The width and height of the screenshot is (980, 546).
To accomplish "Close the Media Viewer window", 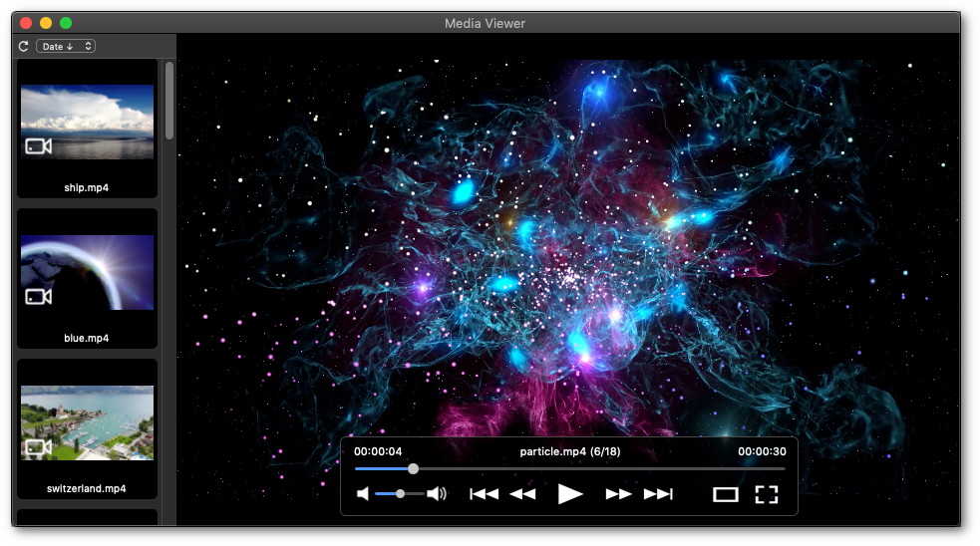I will pyautogui.click(x=26, y=23).
